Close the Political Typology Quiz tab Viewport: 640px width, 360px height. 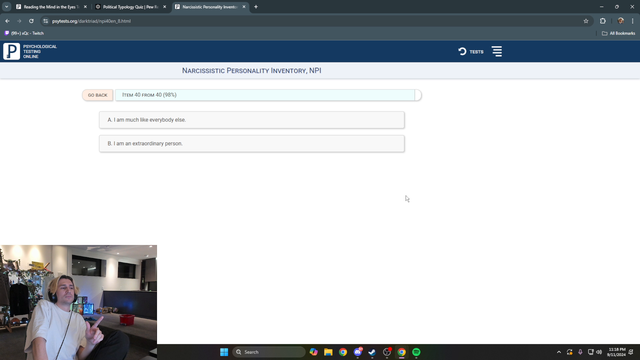coord(164,7)
